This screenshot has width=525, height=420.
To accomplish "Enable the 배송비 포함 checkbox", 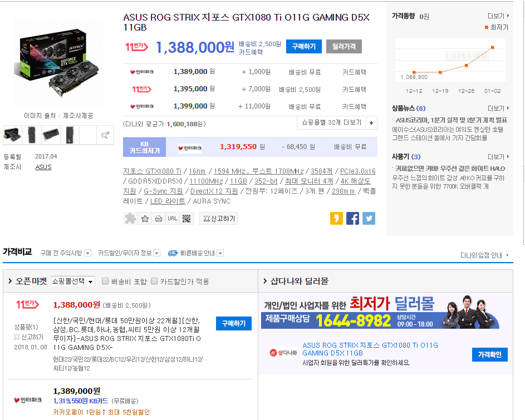I will click(x=105, y=281).
